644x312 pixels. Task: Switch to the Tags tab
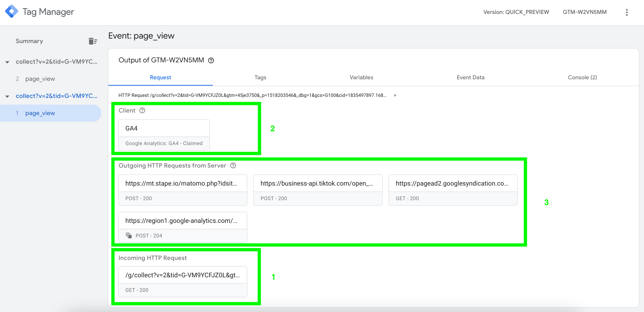[260, 77]
